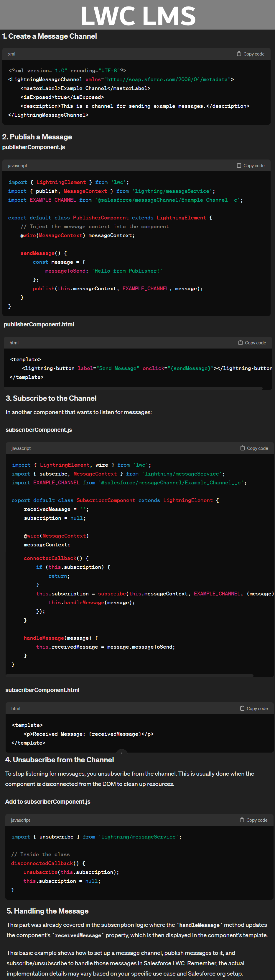275x980 pixels.
Task: Click the '4. Unsubscribe from the Channel' heading
Action: [x=59, y=759]
